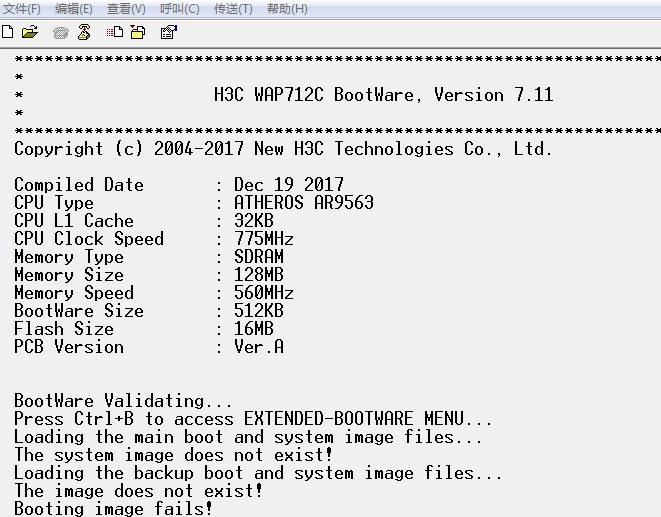The width and height of the screenshot is (661, 517).
Task: Open the 文件(F) menu
Action: 22,8
